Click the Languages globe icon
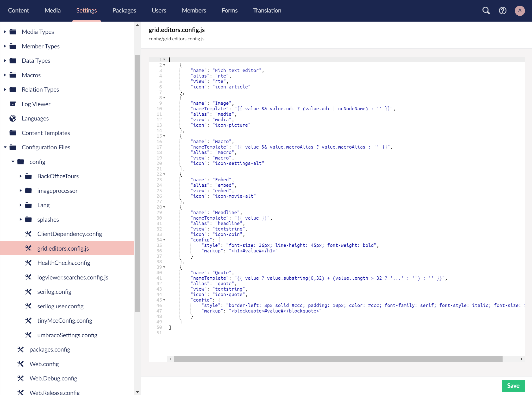The width and height of the screenshot is (532, 395). click(13, 118)
